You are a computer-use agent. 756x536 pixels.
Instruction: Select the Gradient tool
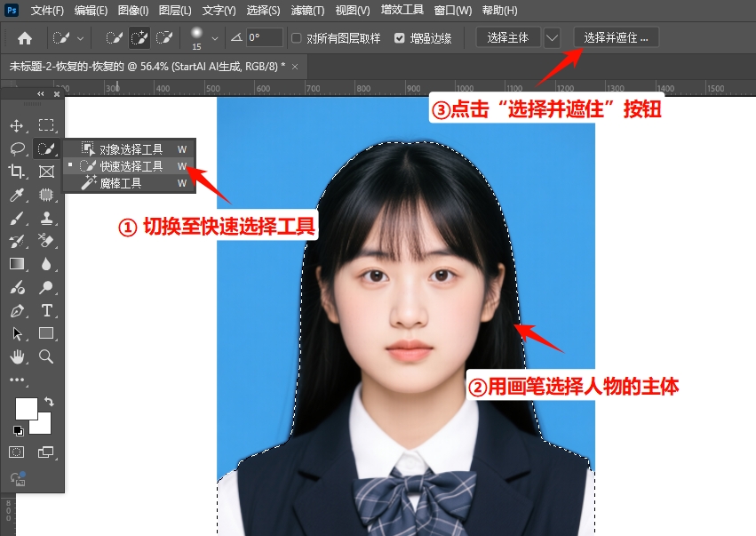[16, 262]
